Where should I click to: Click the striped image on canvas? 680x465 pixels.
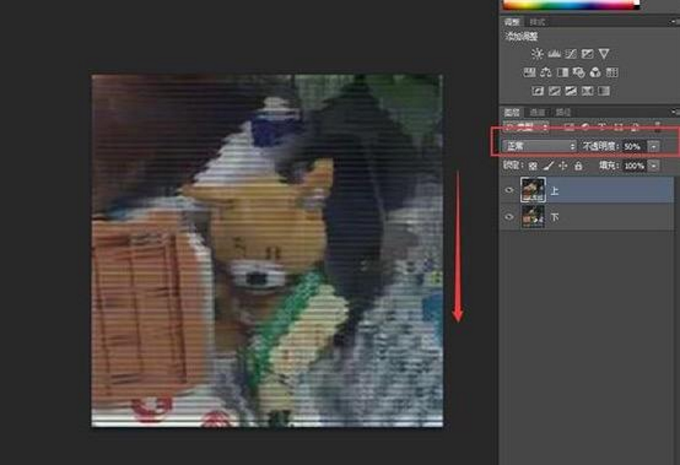tap(267, 251)
